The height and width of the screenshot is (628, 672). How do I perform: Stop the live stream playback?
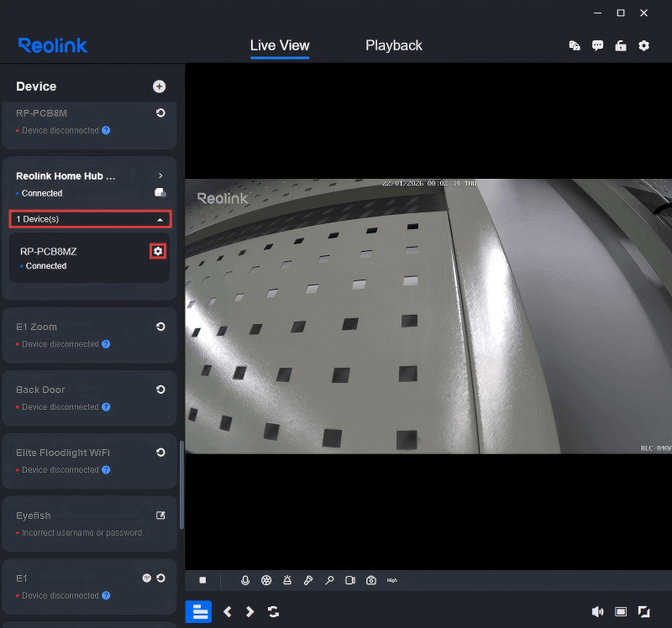(202, 580)
